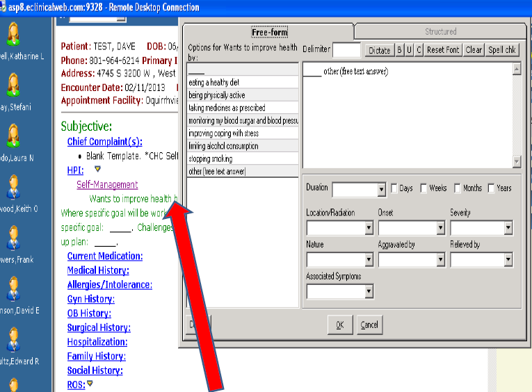
Task: Open the Hospitalization link
Action: pos(97,342)
